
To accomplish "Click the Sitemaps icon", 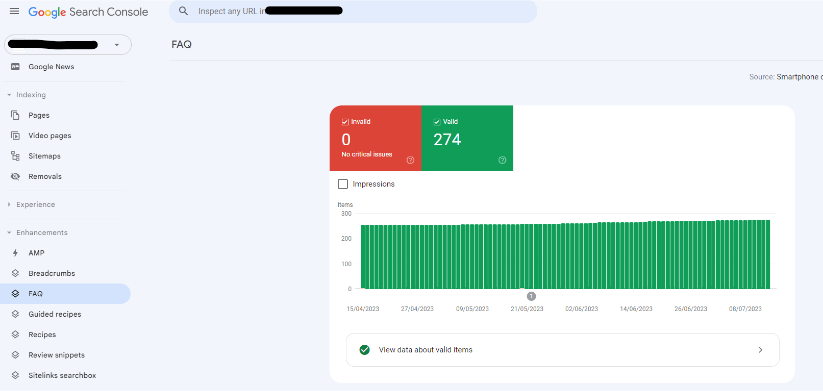I will (x=15, y=156).
